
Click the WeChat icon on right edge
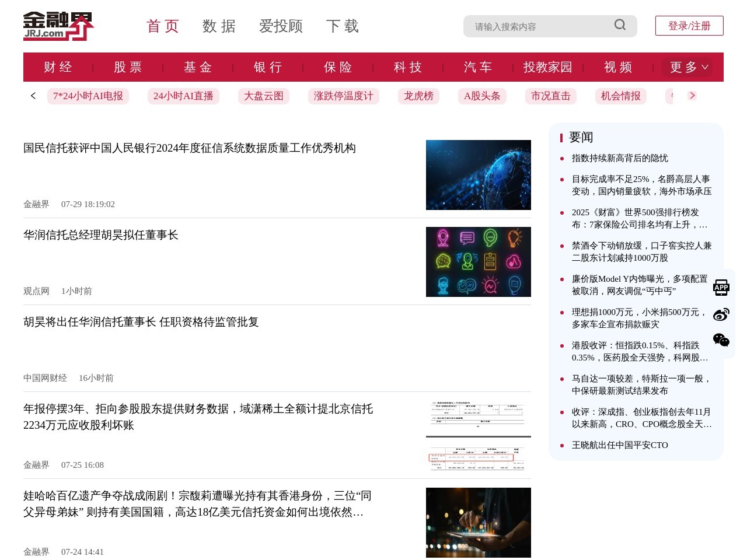coord(721,340)
